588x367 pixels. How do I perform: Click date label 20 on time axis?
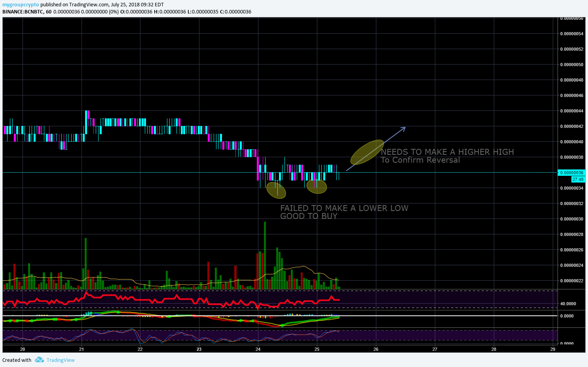[x=23, y=349]
